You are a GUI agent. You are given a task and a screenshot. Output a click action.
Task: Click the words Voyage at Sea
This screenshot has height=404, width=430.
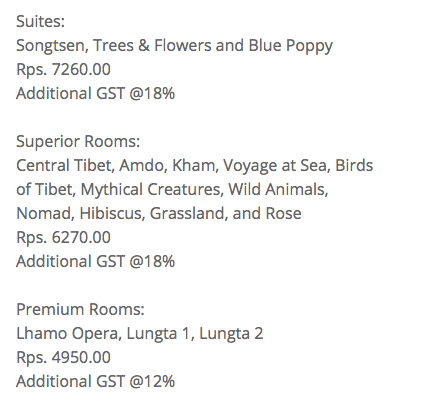coord(277,166)
